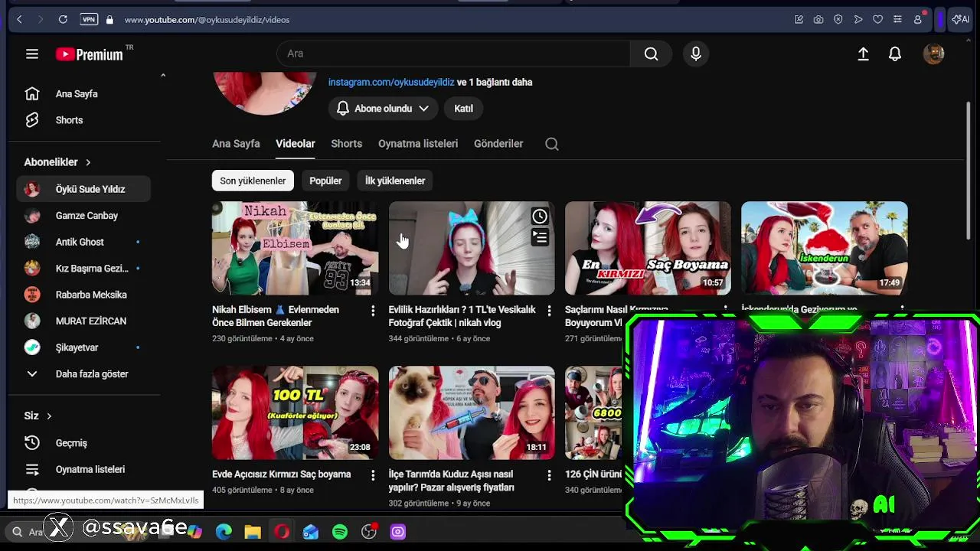Click the browser address bar URL
Image resolution: width=980 pixels, height=551 pixels.
(x=207, y=20)
